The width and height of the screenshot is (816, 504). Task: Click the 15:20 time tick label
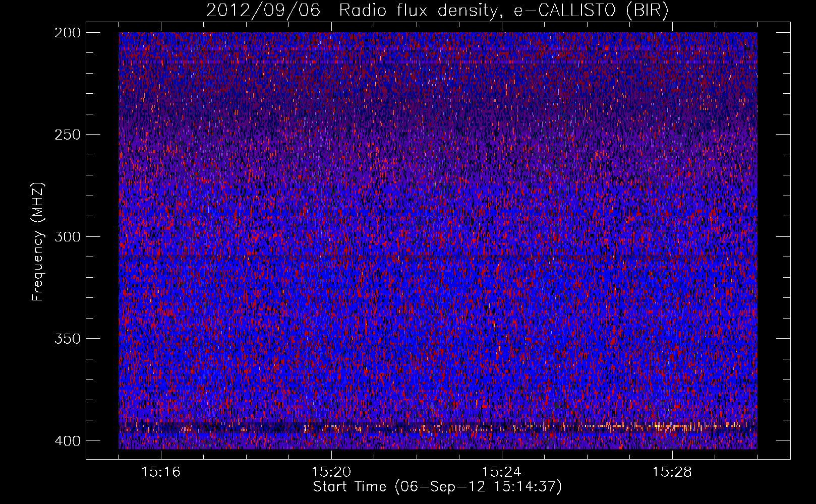point(331,472)
